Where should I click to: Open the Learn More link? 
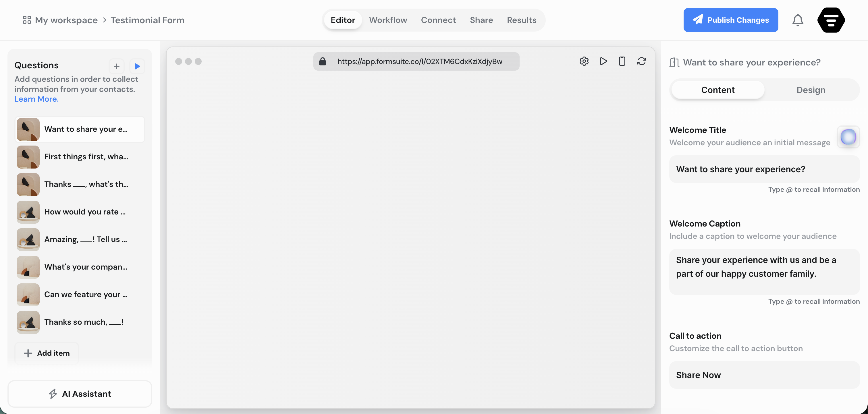[x=36, y=99]
